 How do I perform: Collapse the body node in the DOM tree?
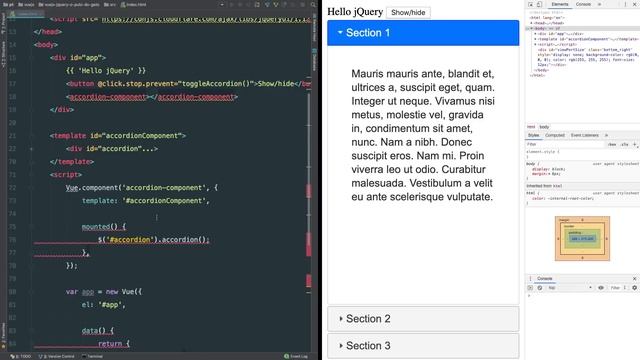[531, 29]
